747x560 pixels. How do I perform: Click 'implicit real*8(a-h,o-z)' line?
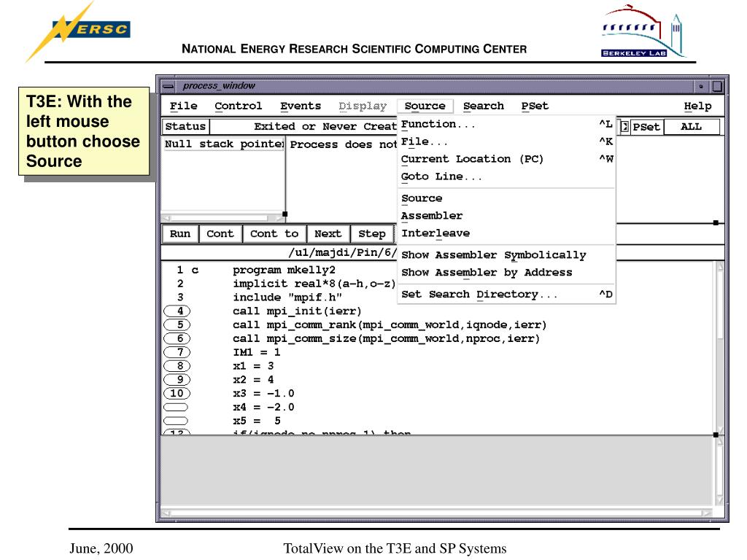coord(314,284)
